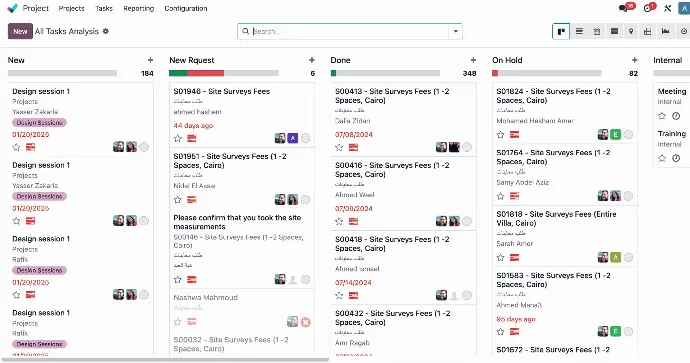Viewport: 690px width, 363px height.
Task: Toggle the state circle on S01824 task
Action: (x=628, y=135)
